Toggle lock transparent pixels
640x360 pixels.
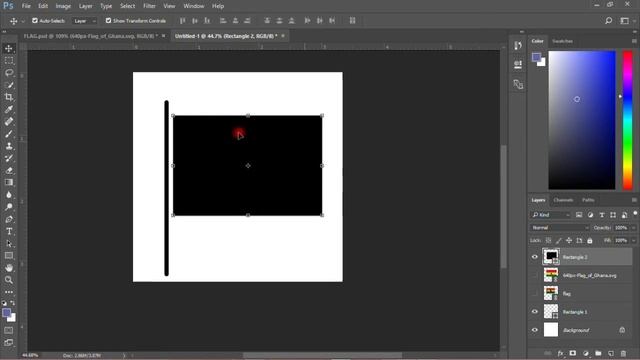[548, 240]
